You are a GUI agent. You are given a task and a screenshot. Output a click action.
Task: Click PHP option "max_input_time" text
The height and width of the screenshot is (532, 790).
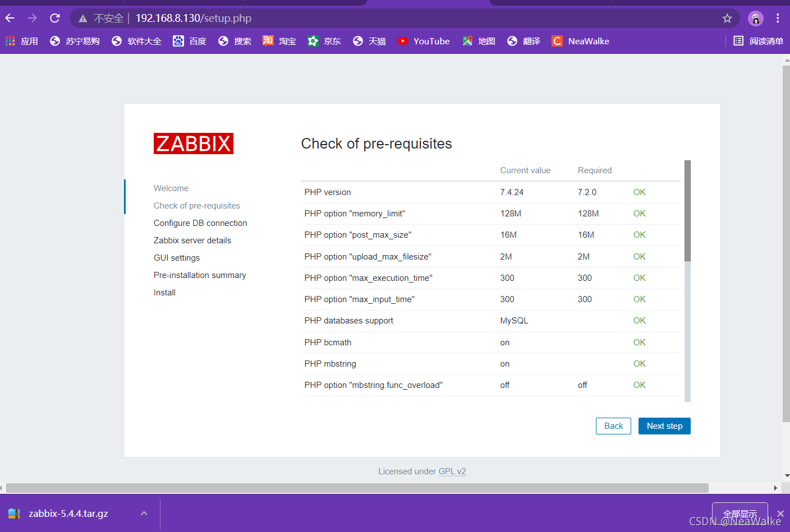[360, 299]
